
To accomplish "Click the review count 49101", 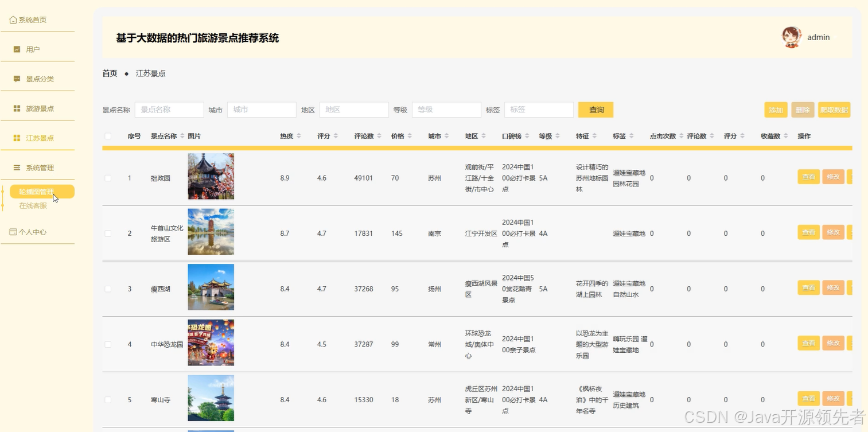I will pyautogui.click(x=364, y=178).
